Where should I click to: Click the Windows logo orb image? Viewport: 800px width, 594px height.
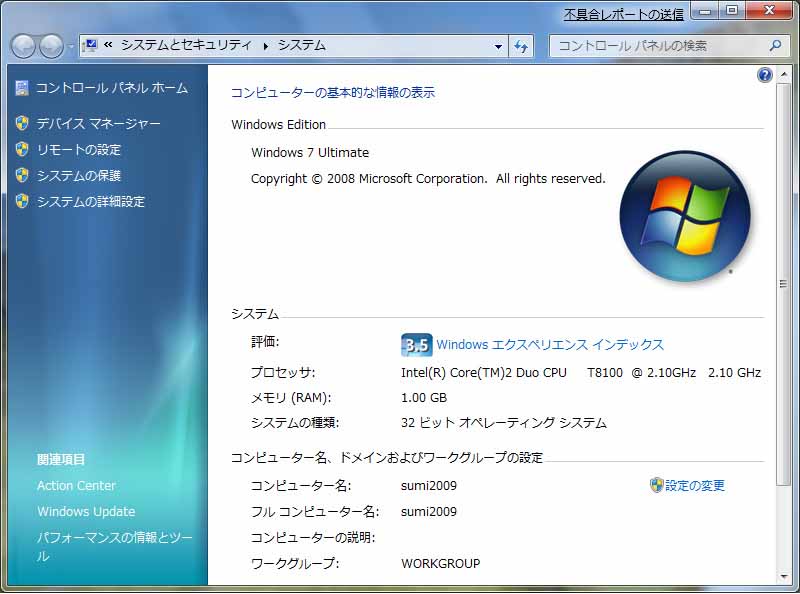point(685,216)
